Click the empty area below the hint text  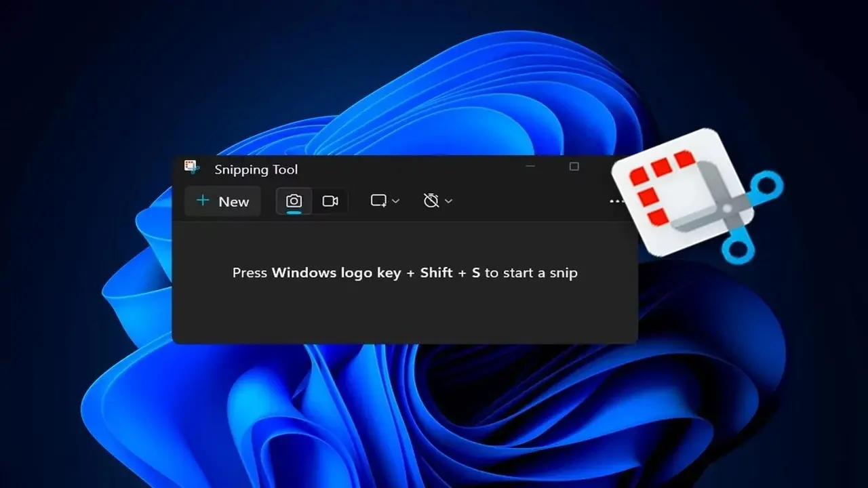click(404, 312)
